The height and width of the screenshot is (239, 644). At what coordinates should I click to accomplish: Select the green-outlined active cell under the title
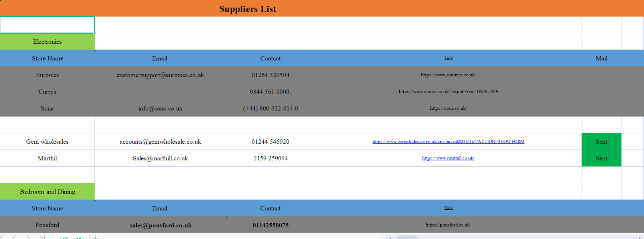pos(47,25)
